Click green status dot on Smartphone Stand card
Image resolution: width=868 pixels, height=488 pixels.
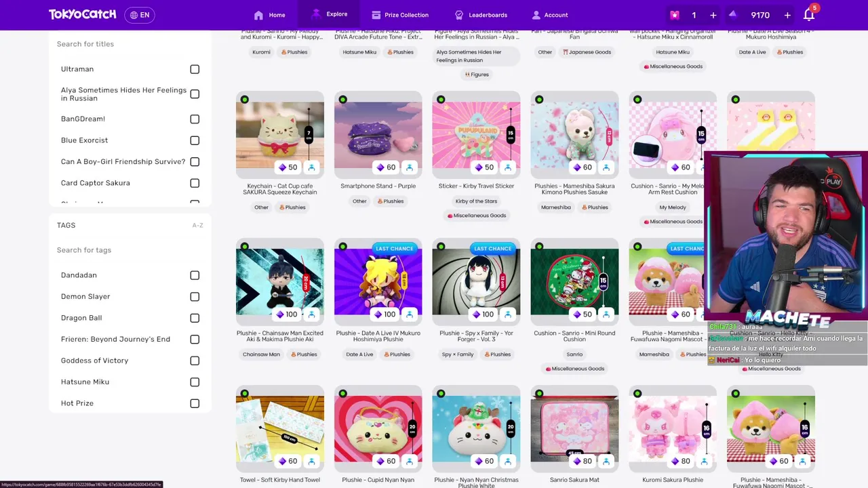click(343, 100)
